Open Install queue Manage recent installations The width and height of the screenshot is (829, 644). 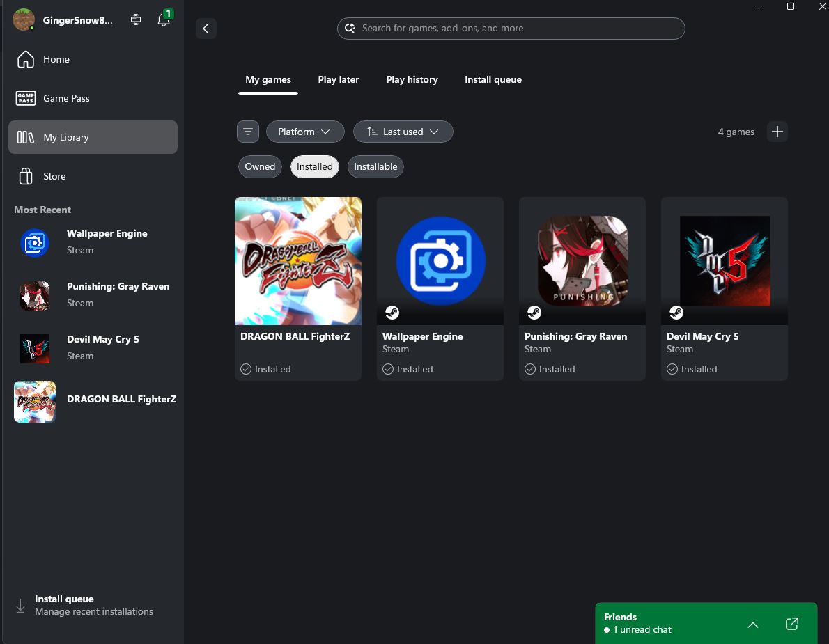coord(93,606)
